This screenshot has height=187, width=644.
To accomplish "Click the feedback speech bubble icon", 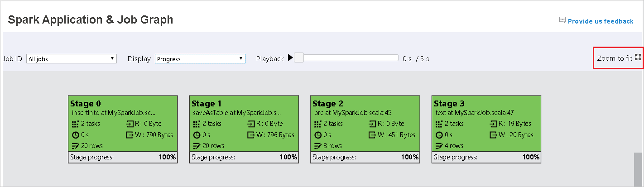I will tap(562, 20).
